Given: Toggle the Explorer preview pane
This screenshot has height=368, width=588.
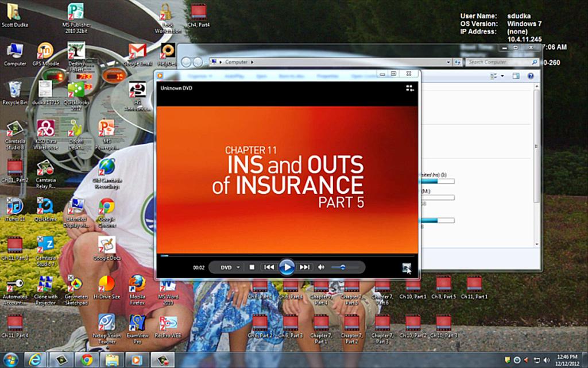Looking at the screenshot, I should click(516, 76).
